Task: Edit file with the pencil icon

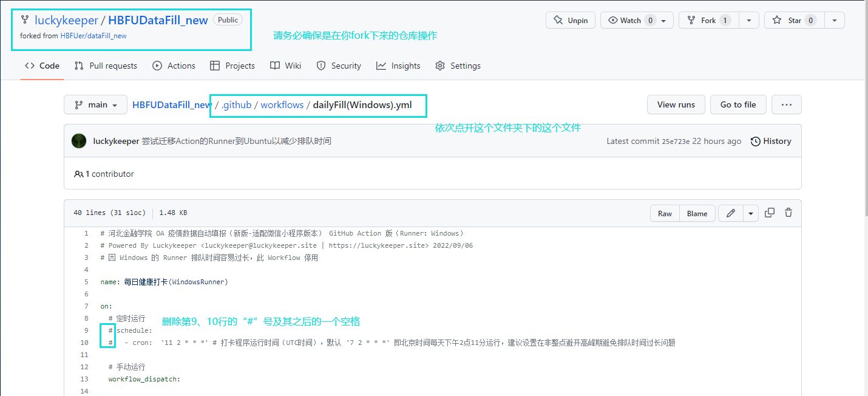Action: tap(731, 213)
